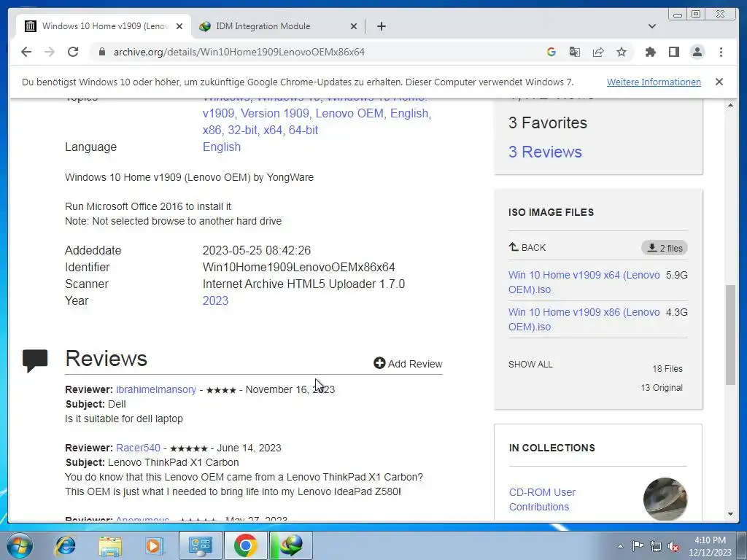The height and width of the screenshot is (560, 747).
Task: Show hidden system tray icons
Action: point(620,546)
